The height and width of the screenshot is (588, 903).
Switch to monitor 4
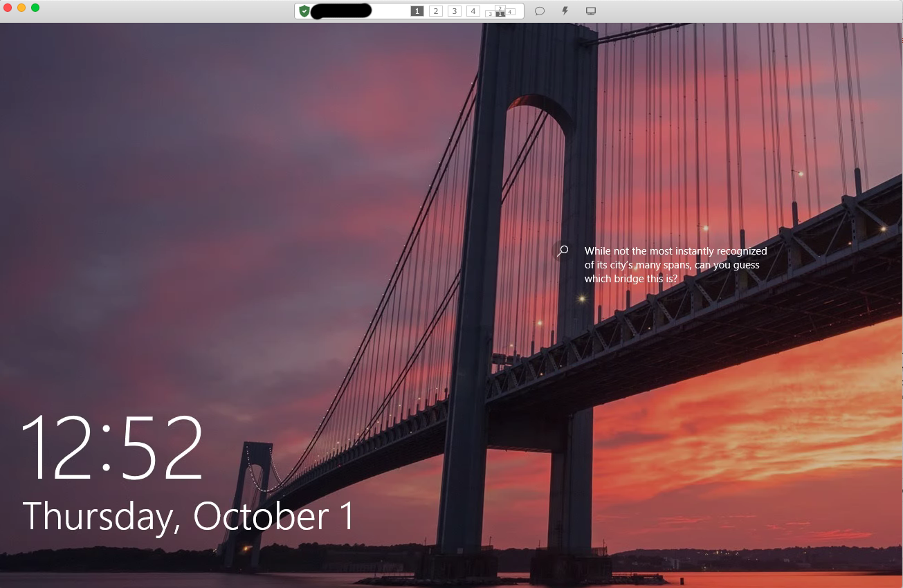(473, 10)
